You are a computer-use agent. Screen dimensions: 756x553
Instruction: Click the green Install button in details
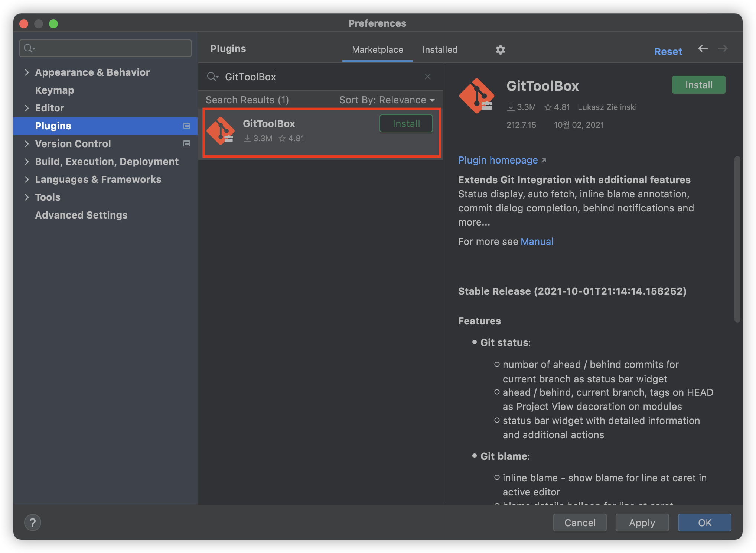pyautogui.click(x=698, y=85)
